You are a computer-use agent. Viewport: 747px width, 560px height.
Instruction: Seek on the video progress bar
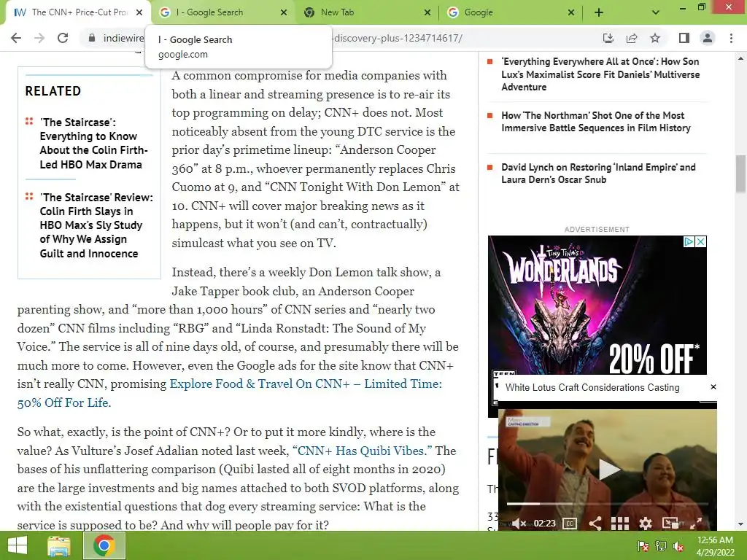[608, 503]
